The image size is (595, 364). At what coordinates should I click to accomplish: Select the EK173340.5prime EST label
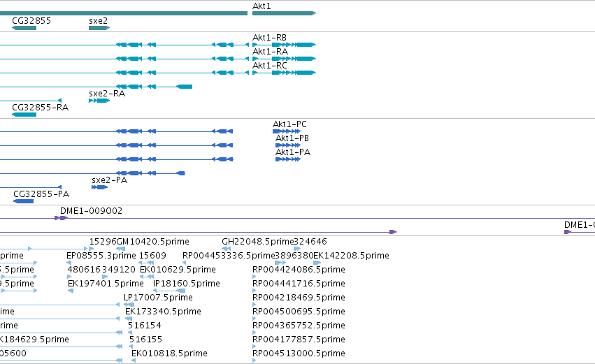163,312
